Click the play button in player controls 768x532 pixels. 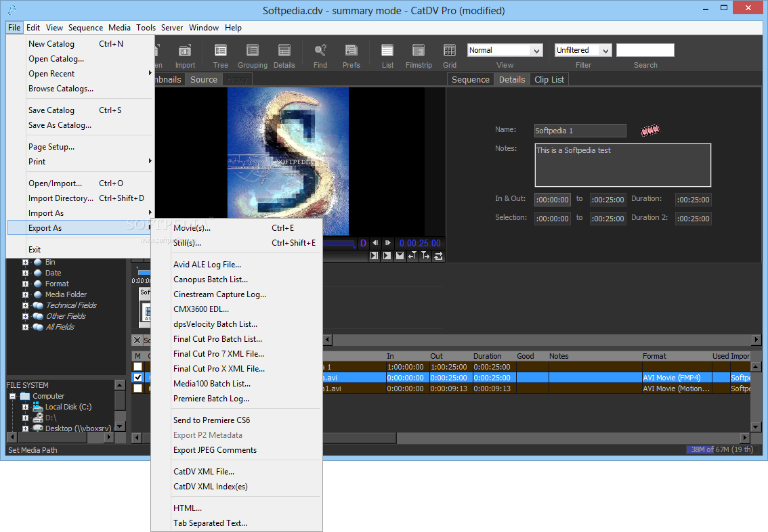[x=387, y=255]
